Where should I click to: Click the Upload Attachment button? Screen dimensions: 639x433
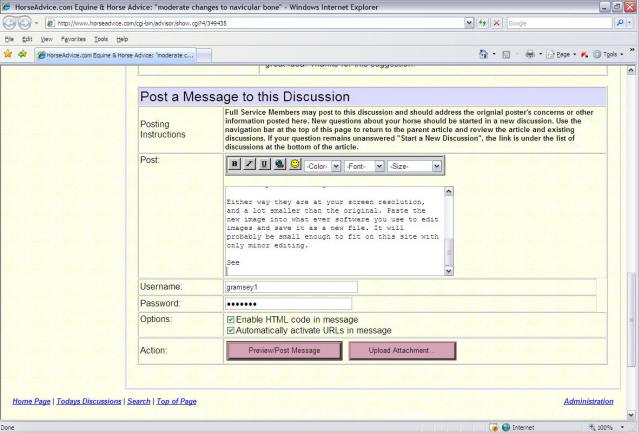tap(402, 351)
